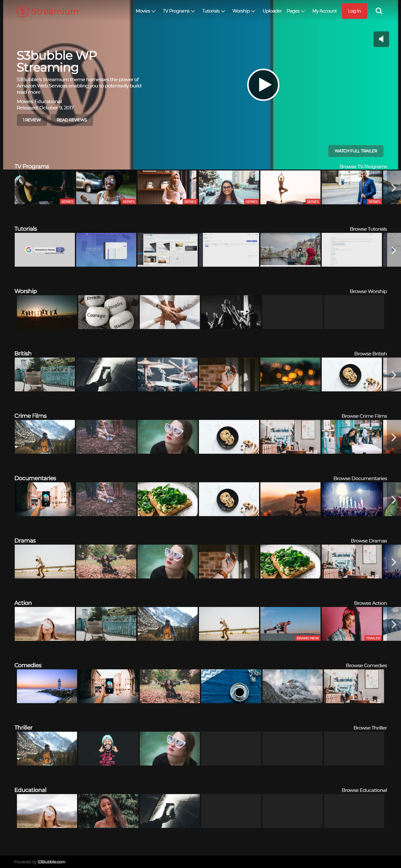
Task: Visit the S3Bubble.com footer link
Action: coord(51,862)
